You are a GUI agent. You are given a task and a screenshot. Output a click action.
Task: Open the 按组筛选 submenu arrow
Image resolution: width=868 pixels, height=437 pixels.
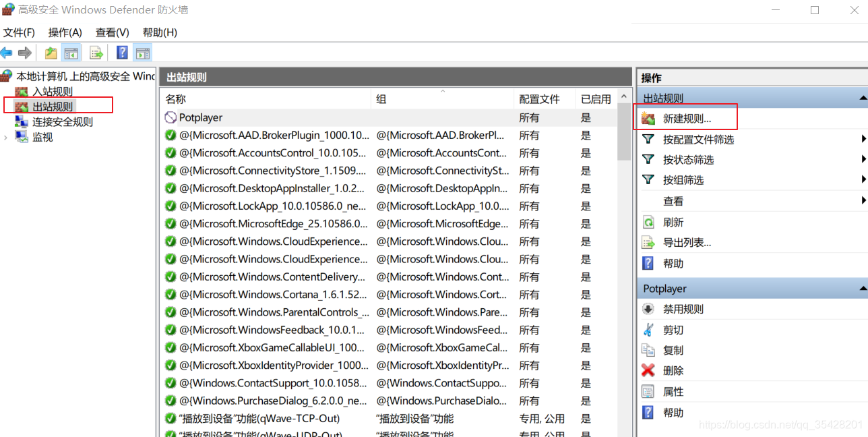coord(863,179)
